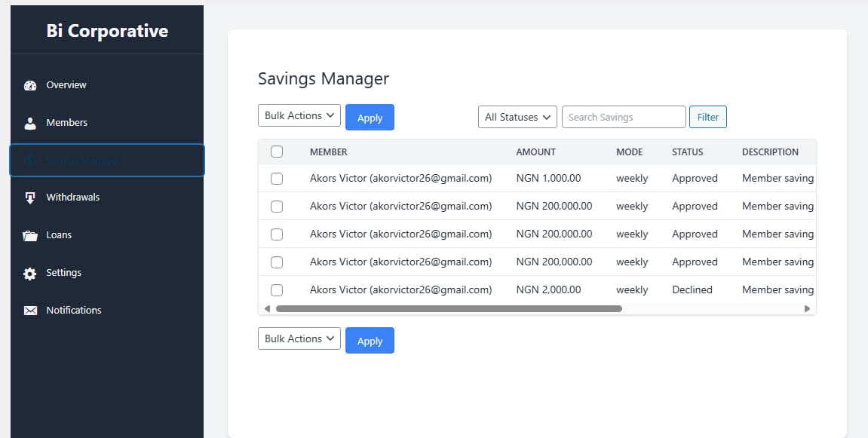Viewport: 868px width, 438px height.
Task: Click right arrow of horizontal table scrollbar
Action: (807, 308)
